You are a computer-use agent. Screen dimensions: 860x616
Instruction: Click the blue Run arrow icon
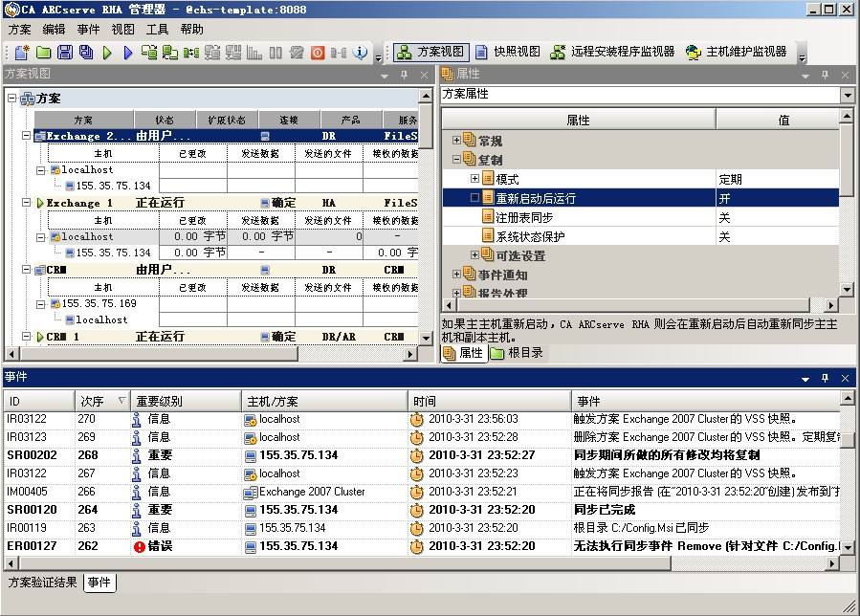click(128, 53)
